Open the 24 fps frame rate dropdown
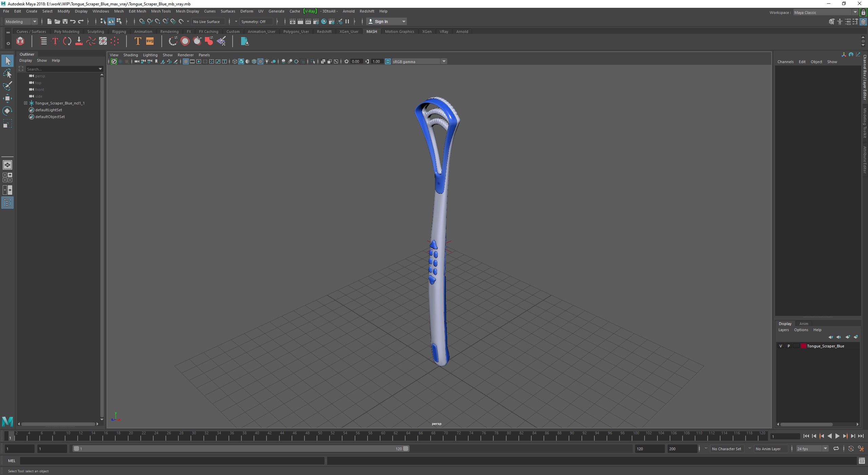868x475 pixels. (x=812, y=449)
